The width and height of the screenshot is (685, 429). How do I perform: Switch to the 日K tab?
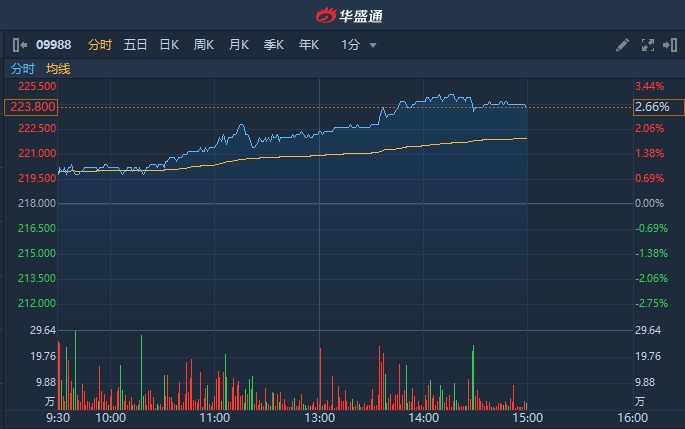[x=169, y=45]
